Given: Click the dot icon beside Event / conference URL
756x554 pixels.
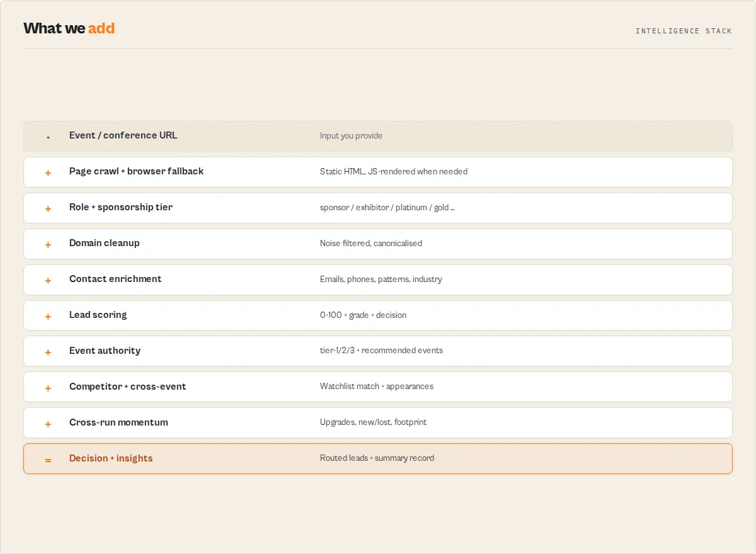Looking at the screenshot, I should point(48,137).
